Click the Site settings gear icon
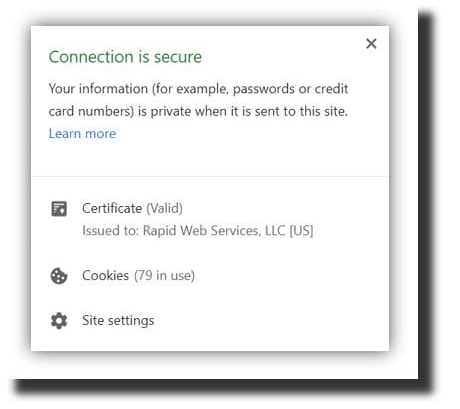Screen dimensions: 460x409 tap(59, 321)
